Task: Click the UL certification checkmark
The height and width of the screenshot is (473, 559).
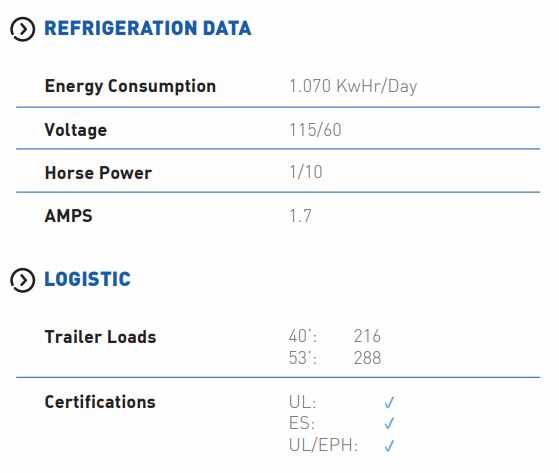Action: [389, 403]
